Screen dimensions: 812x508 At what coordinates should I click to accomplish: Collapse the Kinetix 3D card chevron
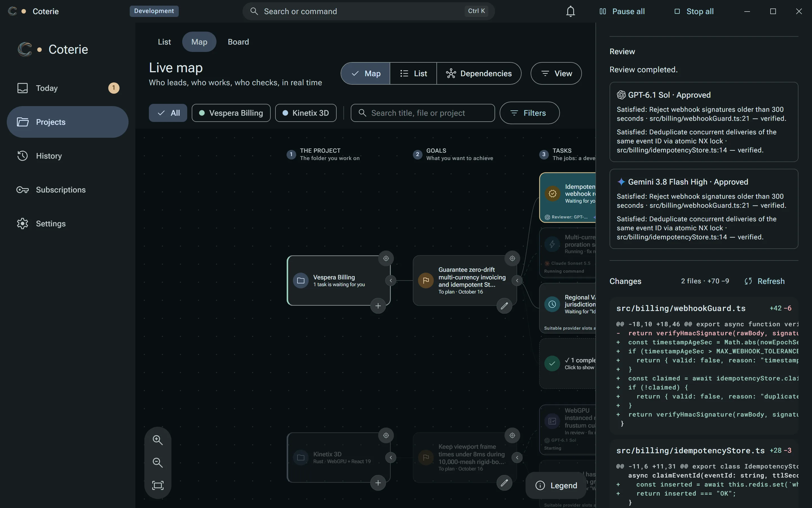tap(390, 457)
